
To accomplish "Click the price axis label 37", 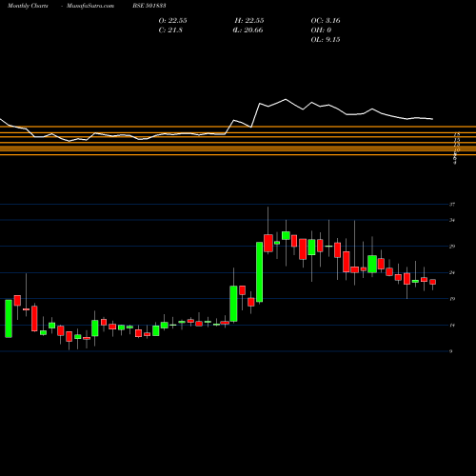I will [x=452, y=205].
